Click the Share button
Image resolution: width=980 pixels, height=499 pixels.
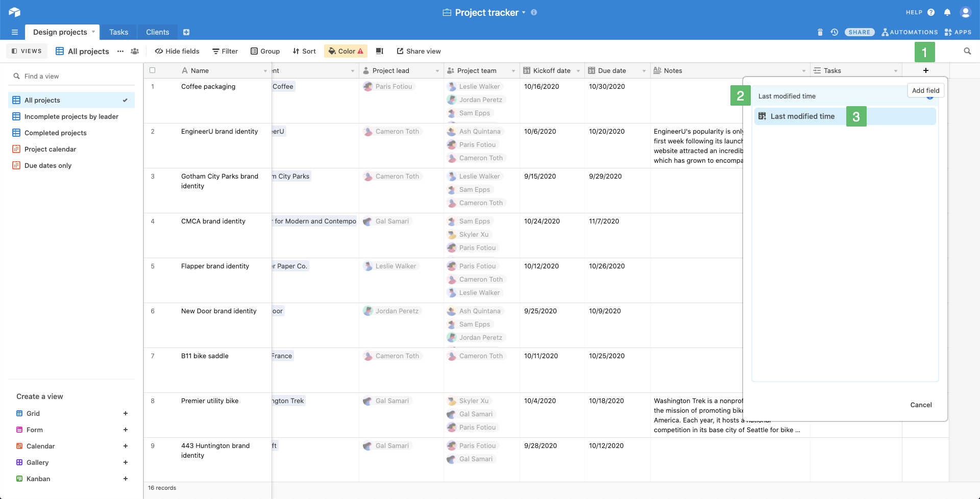[x=860, y=32]
